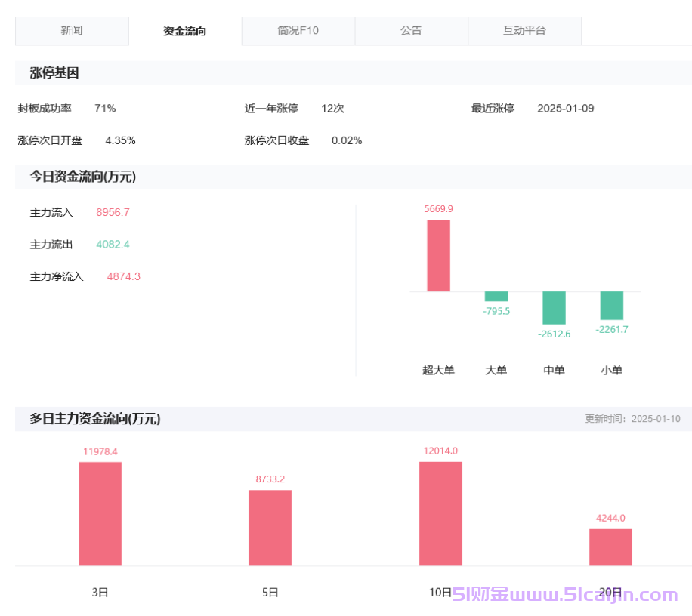Go to the 互动平台 tab
Screen dimensions: 692x616
pyautogui.click(x=525, y=30)
